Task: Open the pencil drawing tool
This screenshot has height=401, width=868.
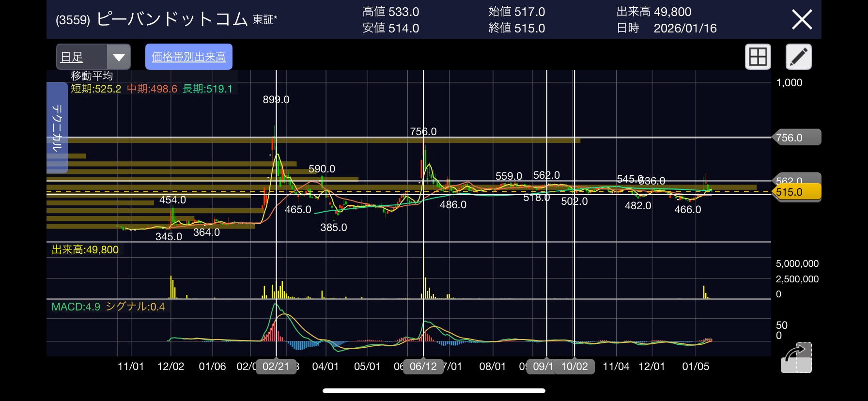Action: tap(798, 57)
